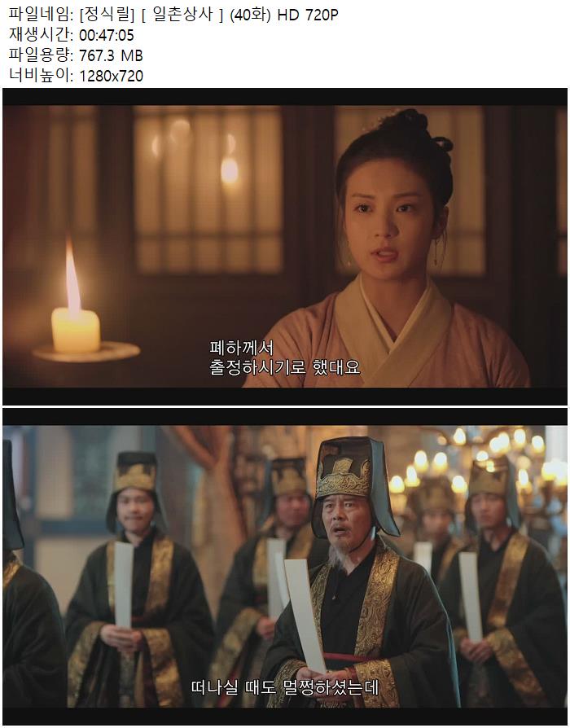The width and height of the screenshot is (570, 728).
Task: Click the 재생시간 00:47:05 text
Action: pos(72,35)
